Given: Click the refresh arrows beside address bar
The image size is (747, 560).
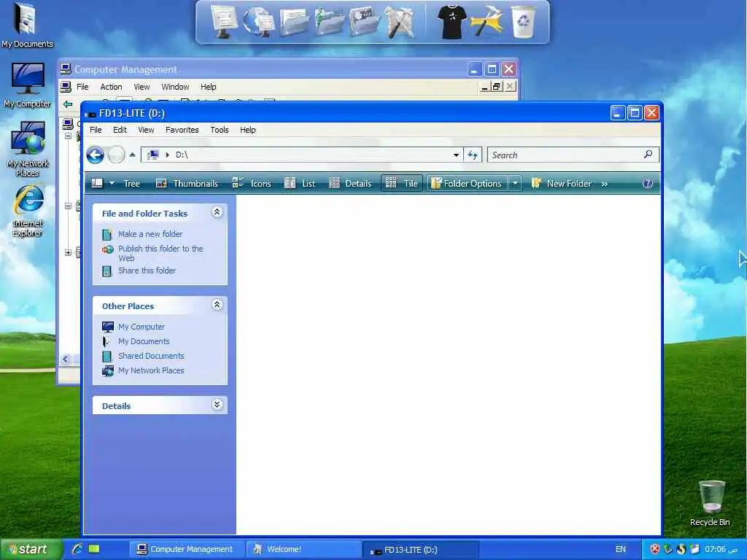Looking at the screenshot, I should point(473,155).
